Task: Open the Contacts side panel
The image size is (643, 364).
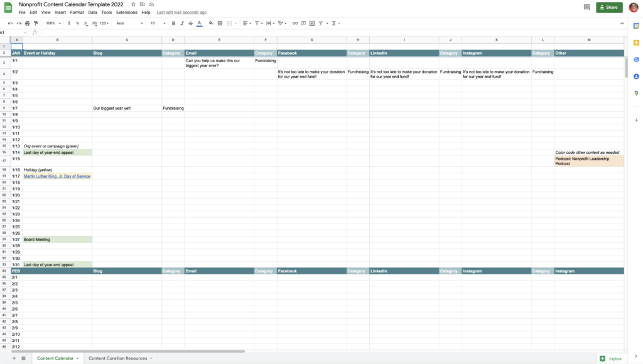Action: (636, 76)
